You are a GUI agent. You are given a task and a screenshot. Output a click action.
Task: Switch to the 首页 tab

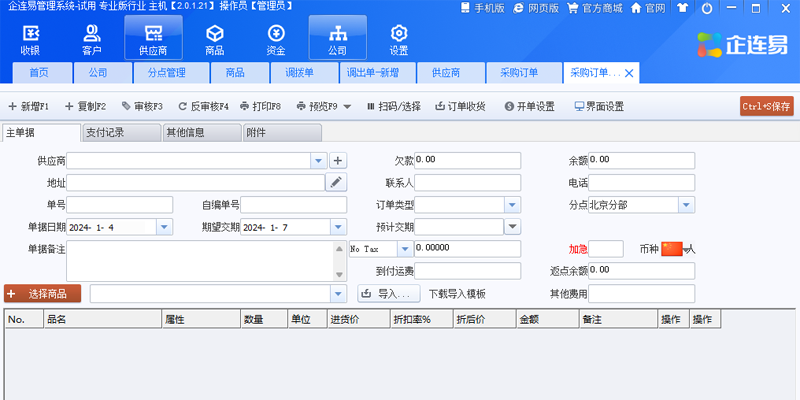pyautogui.click(x=42, y=73)
